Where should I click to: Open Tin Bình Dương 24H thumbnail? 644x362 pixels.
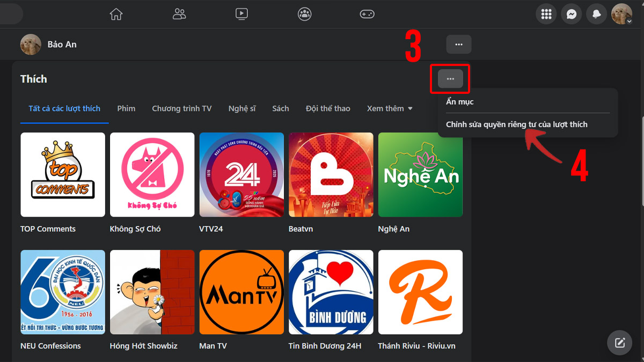331,292
